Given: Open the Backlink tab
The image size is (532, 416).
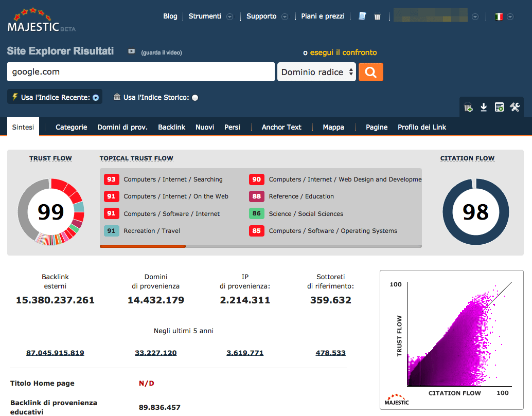Looking at the screenshot, I should [x=172, y=127].
